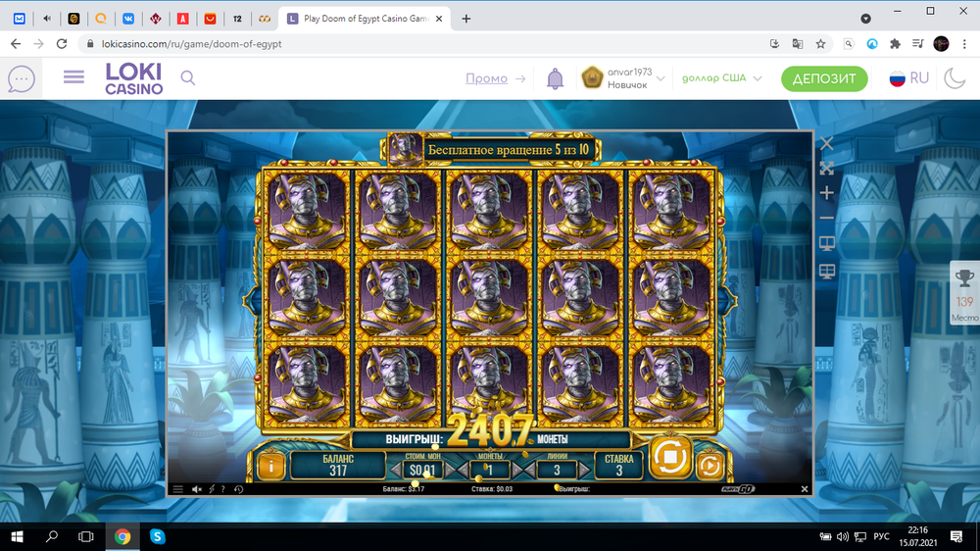Open the game history clock icon

[x=238, y=489]
